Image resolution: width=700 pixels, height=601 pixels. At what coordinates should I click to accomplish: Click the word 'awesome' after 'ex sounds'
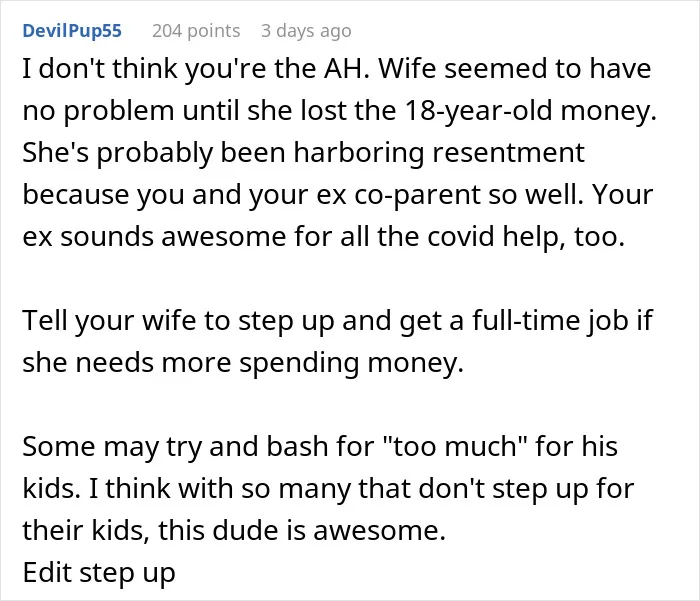click(223, 237)
